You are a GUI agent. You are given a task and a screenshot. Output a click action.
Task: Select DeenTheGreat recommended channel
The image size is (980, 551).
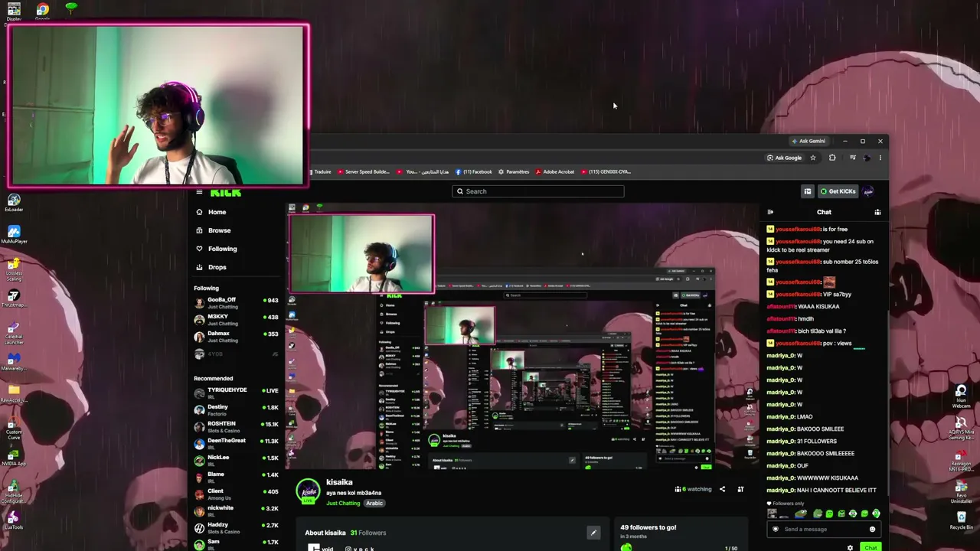click(236, 444)
